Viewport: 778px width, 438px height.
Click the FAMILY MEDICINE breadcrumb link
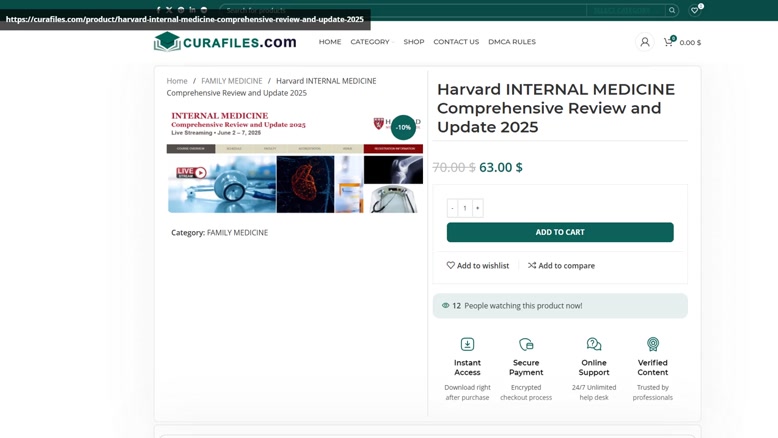click(232, 81)
